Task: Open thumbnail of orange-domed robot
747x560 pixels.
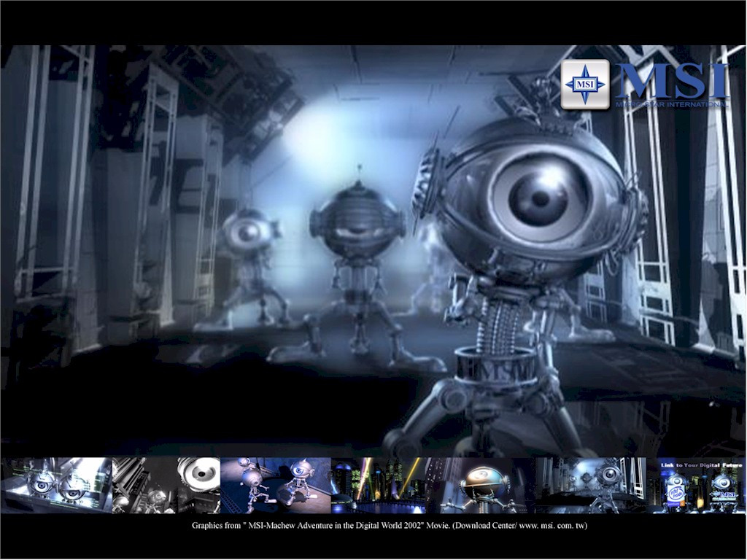Action: pos(482,485)
